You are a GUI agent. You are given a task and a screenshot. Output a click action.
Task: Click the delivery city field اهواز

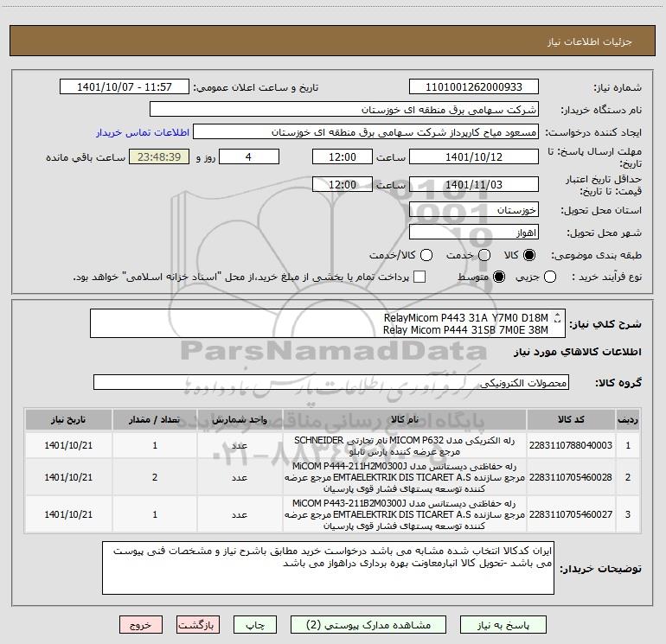click(x=474, y=233)
